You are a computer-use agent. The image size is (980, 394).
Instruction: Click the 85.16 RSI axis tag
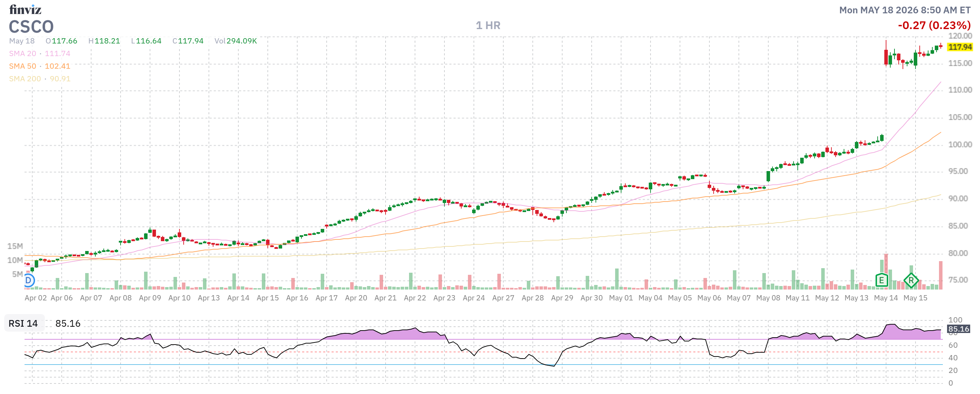958,329
